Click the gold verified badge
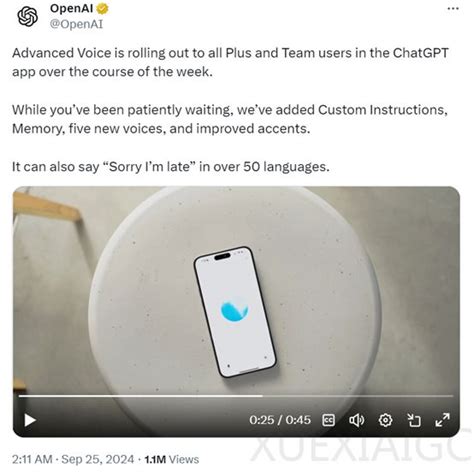The image size is (474, 472). [102, 9]
